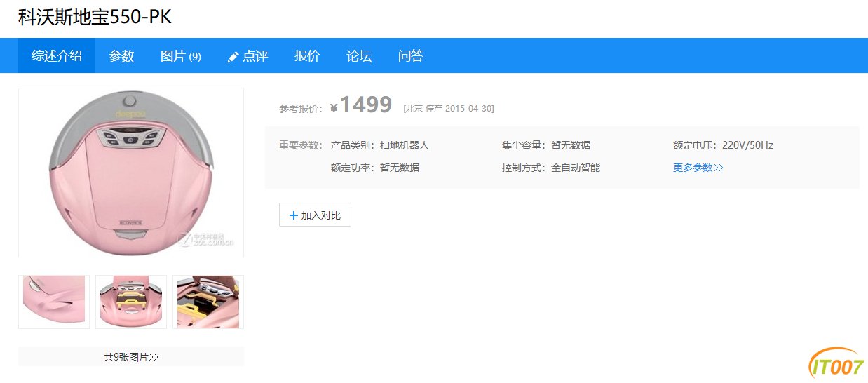
Task: Click the [北京 停产 2015-04-30] status text
Action: pos(449,108)
